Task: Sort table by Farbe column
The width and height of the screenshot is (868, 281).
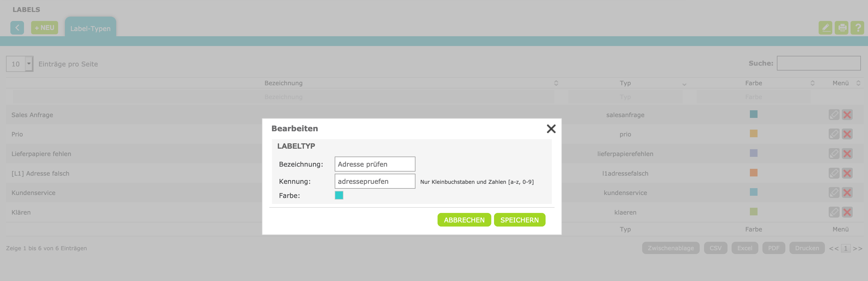Action: tap(753, 83)
